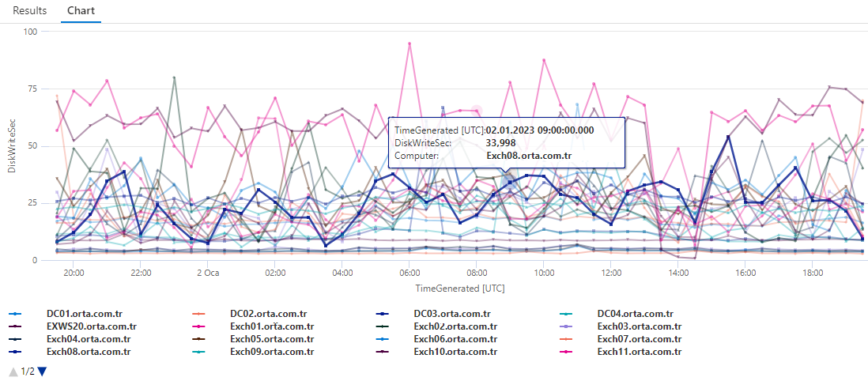868x381 pixels.
Task: Go to previous legend page arrow
Action: coord(14,372)
